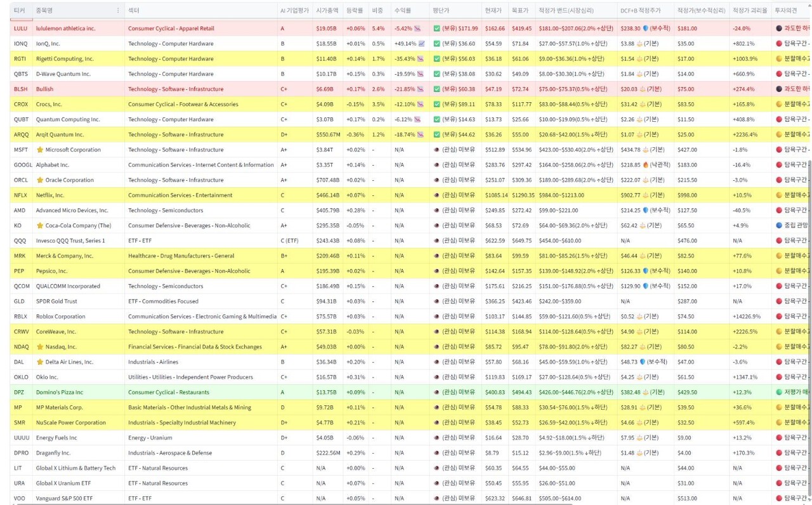Click the fire icon in Alphabet's DCF cell
This screenshot has height=505, width=812.
tap(645, 165)
